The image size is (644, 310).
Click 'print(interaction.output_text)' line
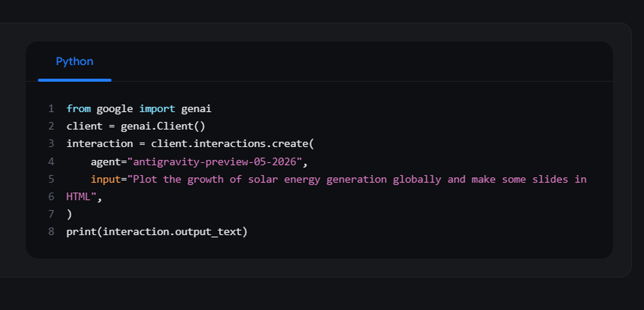[157, 232]
